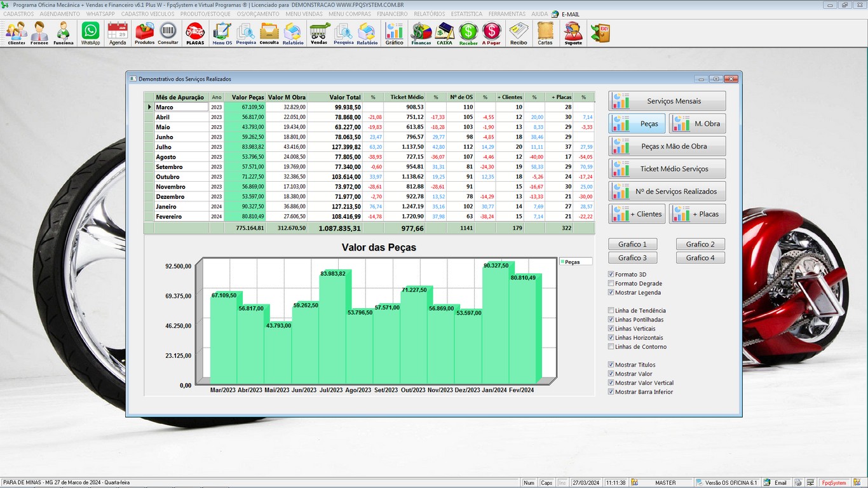Uncheck Formato 3D checkbox
868x488 pixels.
tap(611, 274)
